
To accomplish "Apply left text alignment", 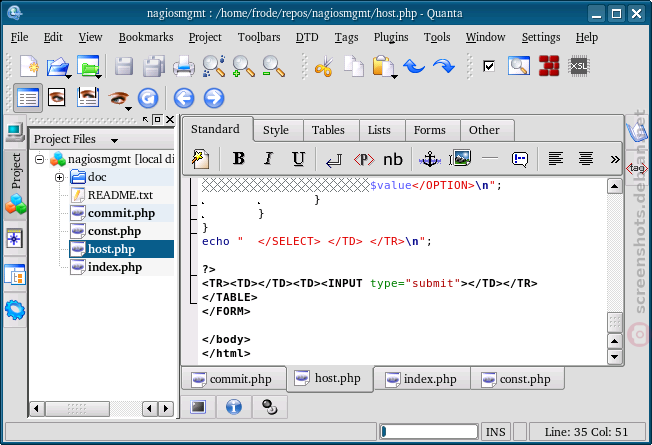I will [x=556, y=159].
